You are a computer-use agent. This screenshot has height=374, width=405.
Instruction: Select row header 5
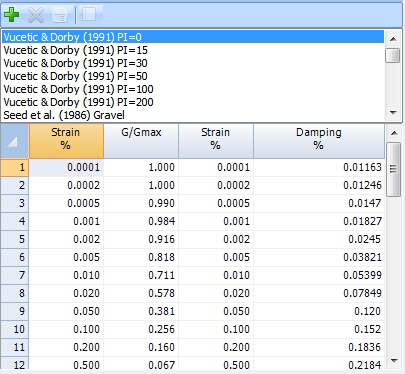(14, 239)
